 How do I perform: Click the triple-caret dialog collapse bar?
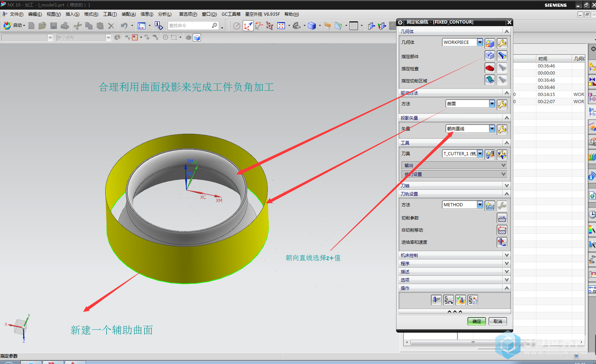point(455,312)
